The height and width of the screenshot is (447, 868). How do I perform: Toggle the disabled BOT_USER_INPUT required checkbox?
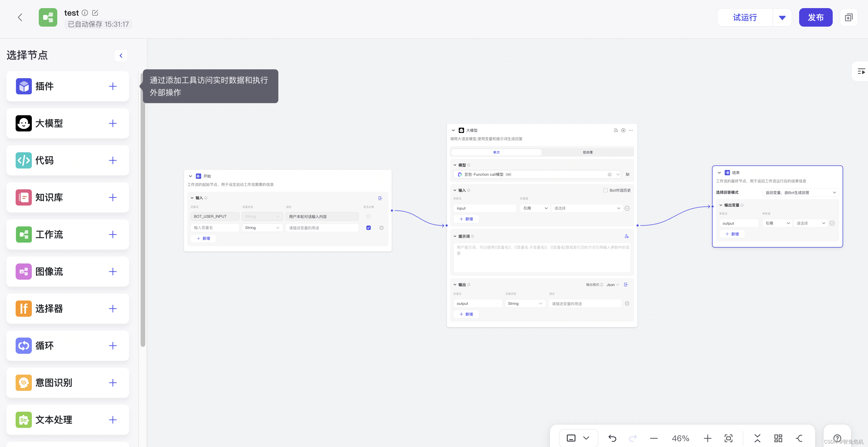click(x=368, y=217)
